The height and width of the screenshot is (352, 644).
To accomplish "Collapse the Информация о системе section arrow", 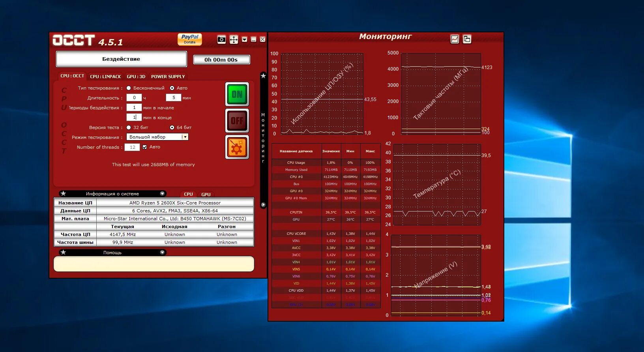I will (162, 194).
